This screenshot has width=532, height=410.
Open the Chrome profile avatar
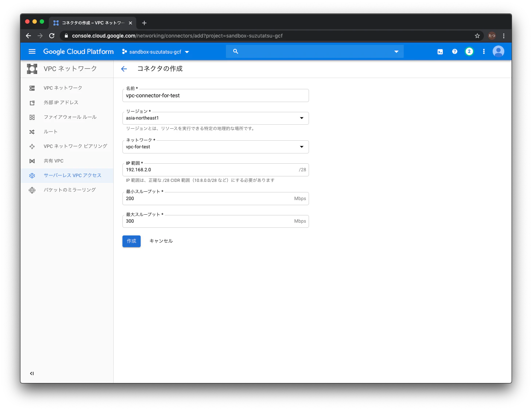(492, 36)
